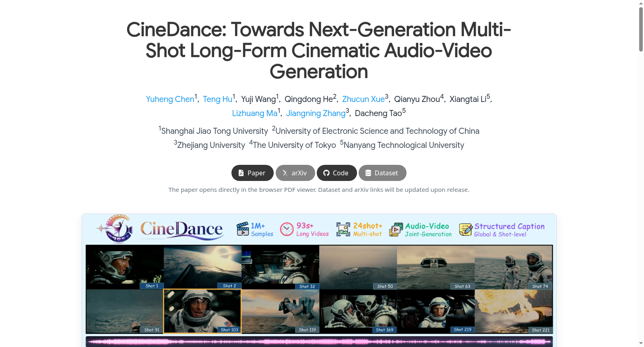This screenshot has width=644, height=347.
Task: Select the Shot 32 thumbnail
Action: click(280, 267)
